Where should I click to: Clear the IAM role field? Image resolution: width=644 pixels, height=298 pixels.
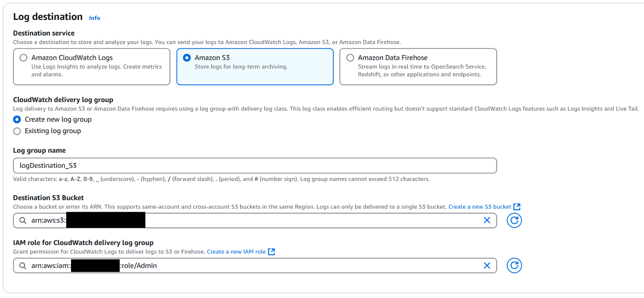click(487, 266)
